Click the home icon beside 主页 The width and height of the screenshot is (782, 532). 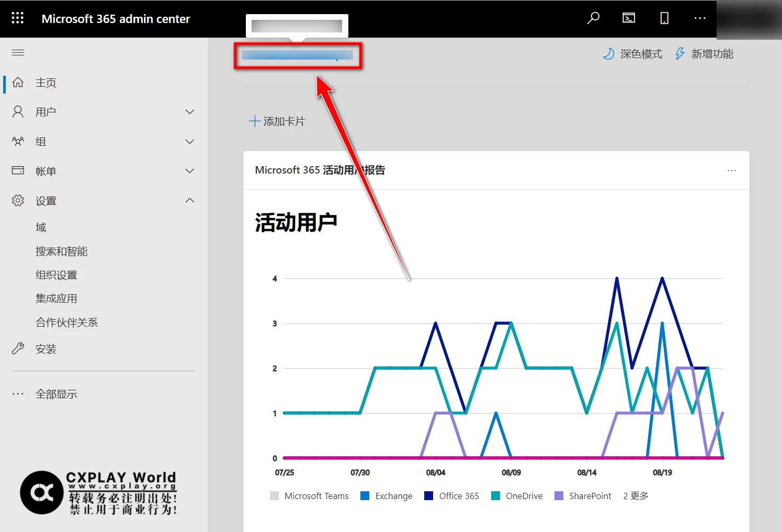pyautogui.click(x=18, y=83)
